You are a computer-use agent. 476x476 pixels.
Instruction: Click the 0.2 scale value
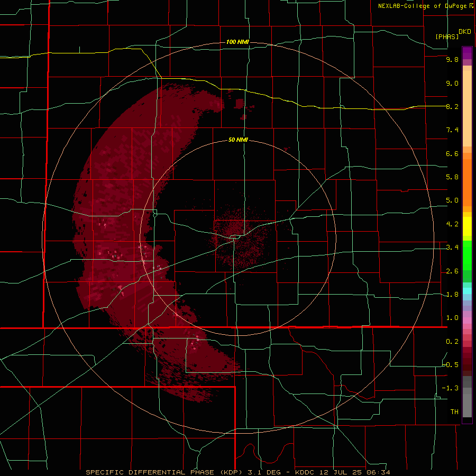(x=452, y=342)
